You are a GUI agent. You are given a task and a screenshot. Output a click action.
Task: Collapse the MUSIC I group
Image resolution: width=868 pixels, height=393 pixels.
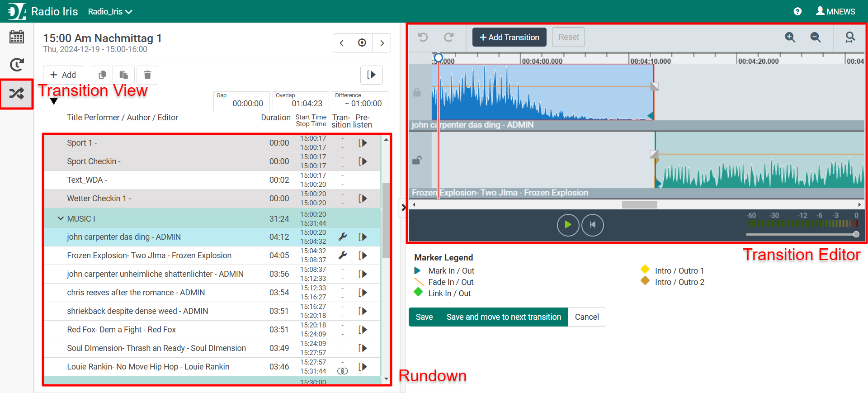[61, 218]
